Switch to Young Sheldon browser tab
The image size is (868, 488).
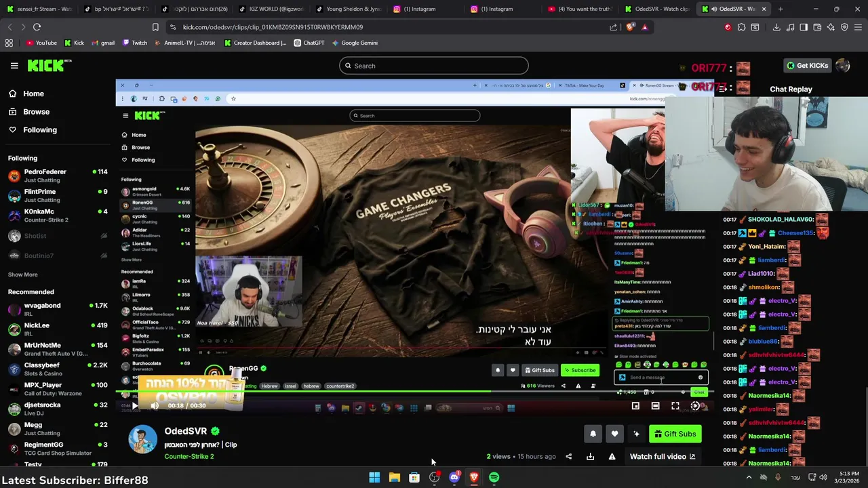349,9
